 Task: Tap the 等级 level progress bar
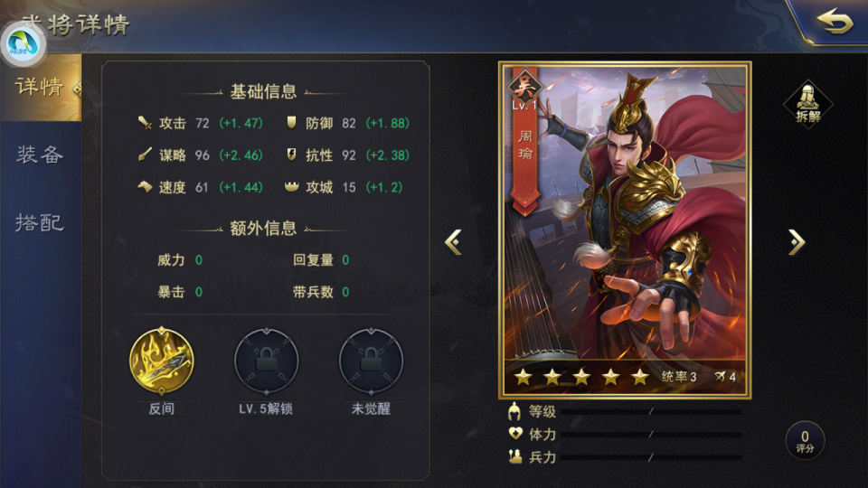coord(651,412)
